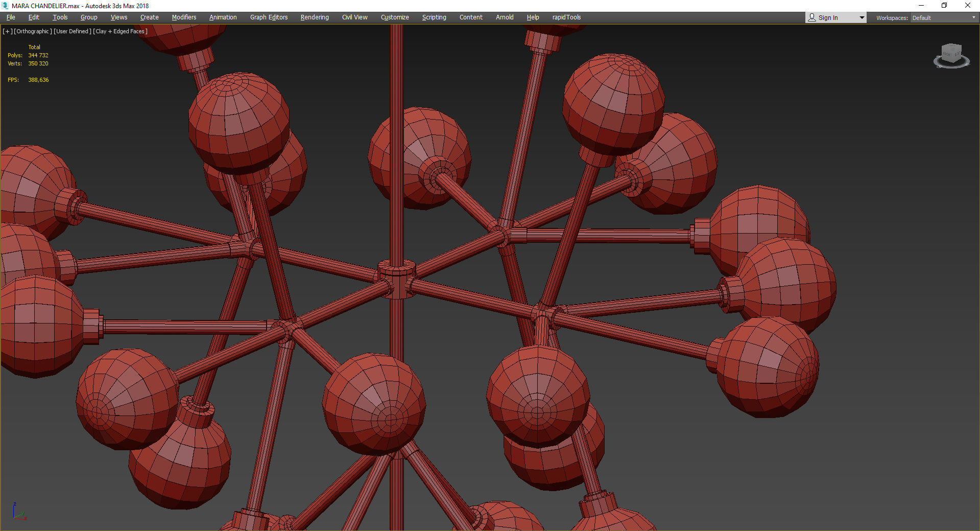Open the rapidTools menu
The image size is (980, 531).
566,17
